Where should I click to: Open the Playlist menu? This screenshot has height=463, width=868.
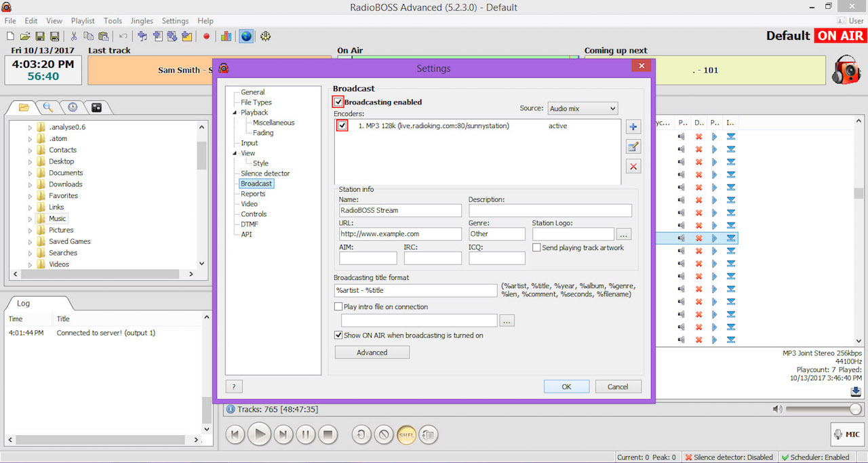pyautogui.click(x=83, y=21)
